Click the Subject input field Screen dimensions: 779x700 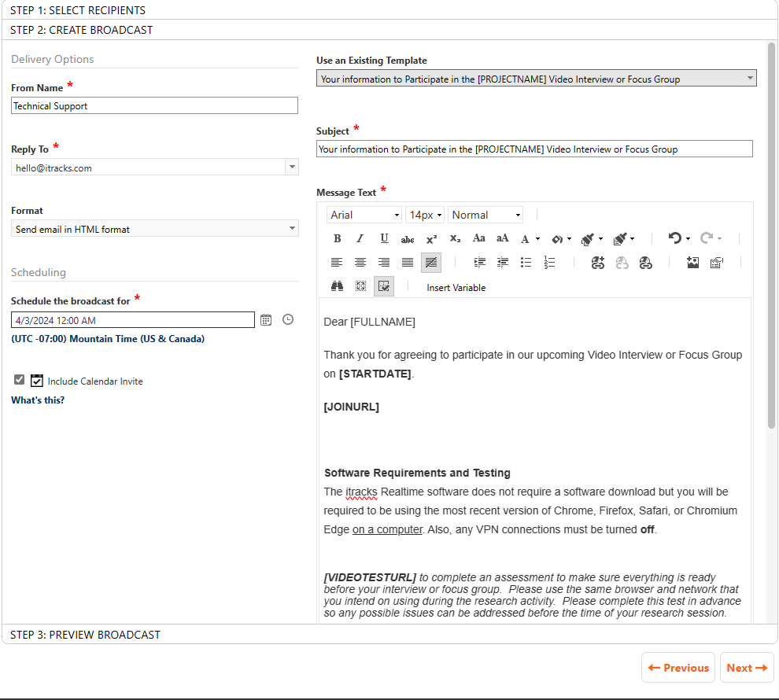click(x=534, y=149)
